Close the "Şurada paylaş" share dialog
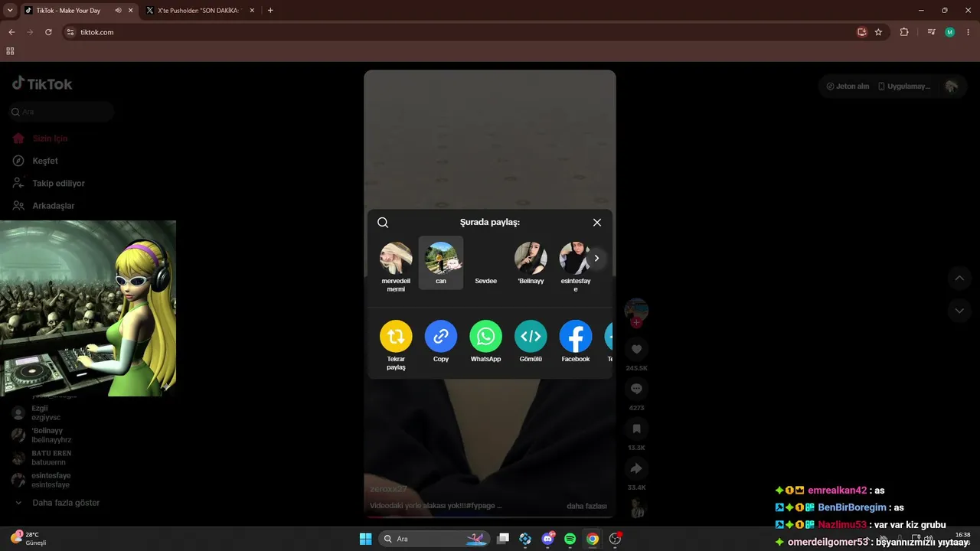Image resolution: width=980 pixels, height=551 pixels. (597, 223)
